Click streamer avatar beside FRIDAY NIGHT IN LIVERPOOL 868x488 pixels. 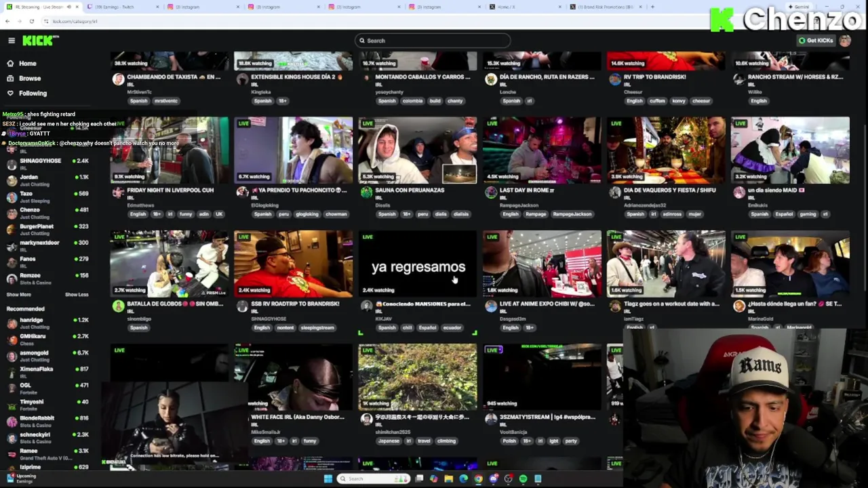tap(119, 192)
